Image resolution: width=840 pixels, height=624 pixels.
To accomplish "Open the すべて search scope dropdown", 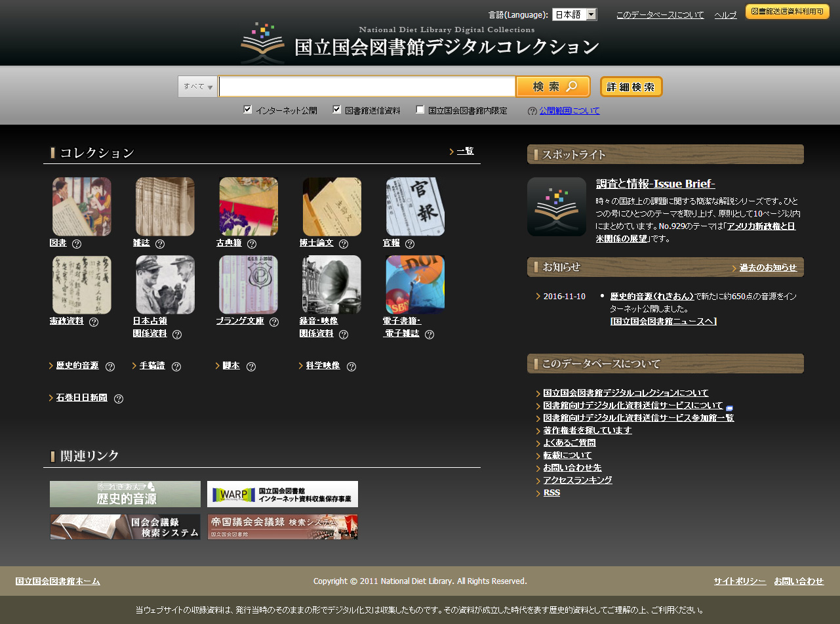I will (x=198, y=87).
